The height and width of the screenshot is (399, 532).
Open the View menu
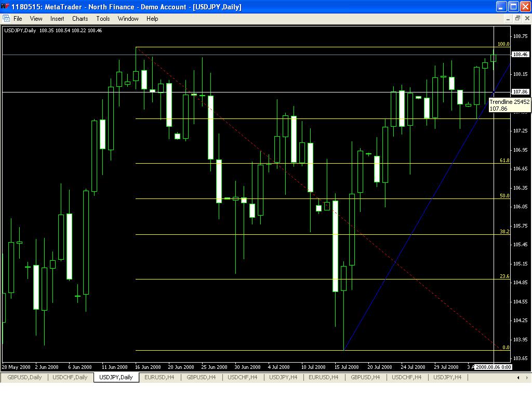click(x=36, y=19)
